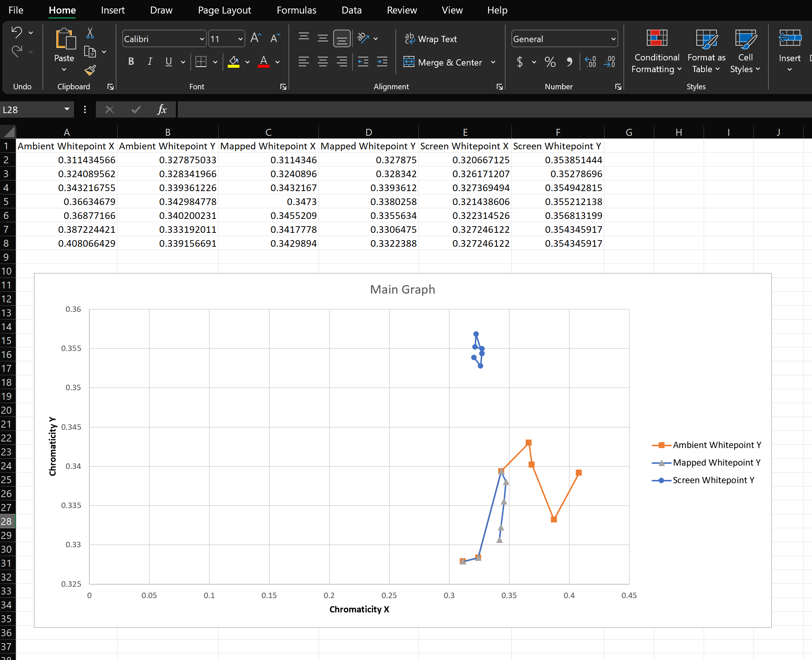Toggle underline formatting
Screen dimensions: 812x660
168,61
